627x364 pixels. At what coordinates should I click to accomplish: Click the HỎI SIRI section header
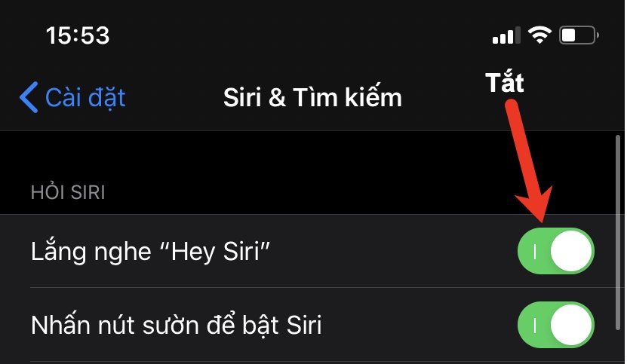[x=68, y=193]
